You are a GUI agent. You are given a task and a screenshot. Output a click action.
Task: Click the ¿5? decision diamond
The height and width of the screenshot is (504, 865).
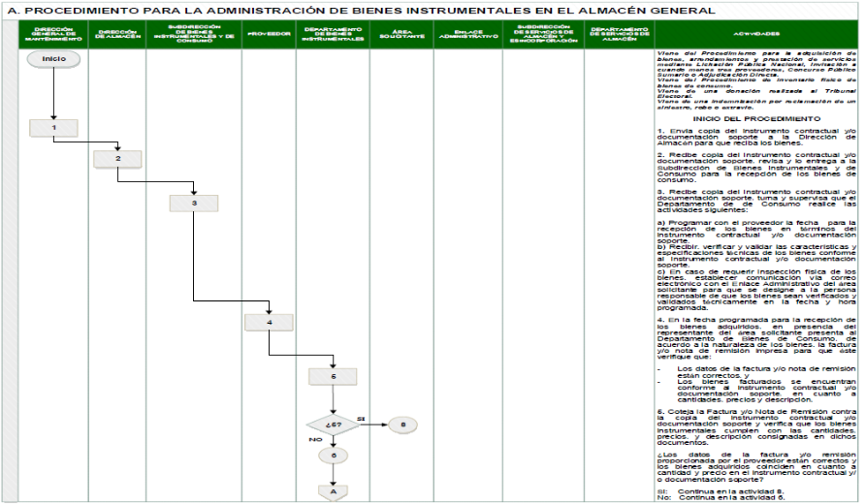click(333, 425)
